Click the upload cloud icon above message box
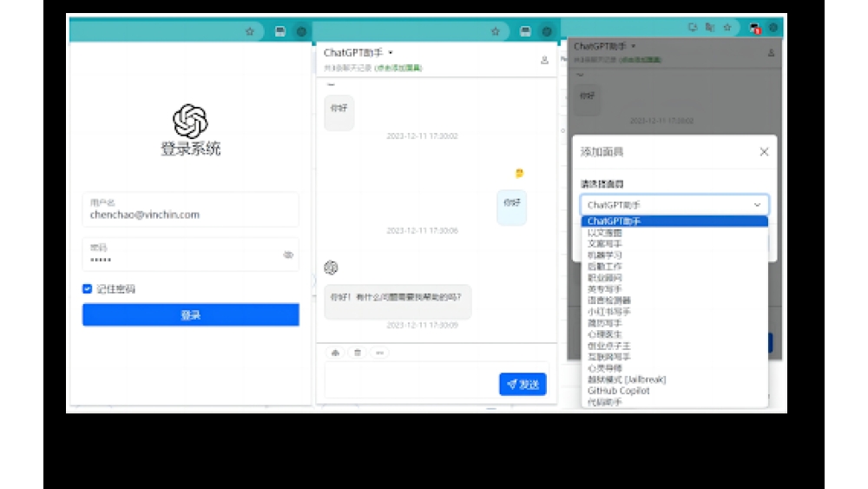This screenshot has width=868, height=489. pos(335,353)
